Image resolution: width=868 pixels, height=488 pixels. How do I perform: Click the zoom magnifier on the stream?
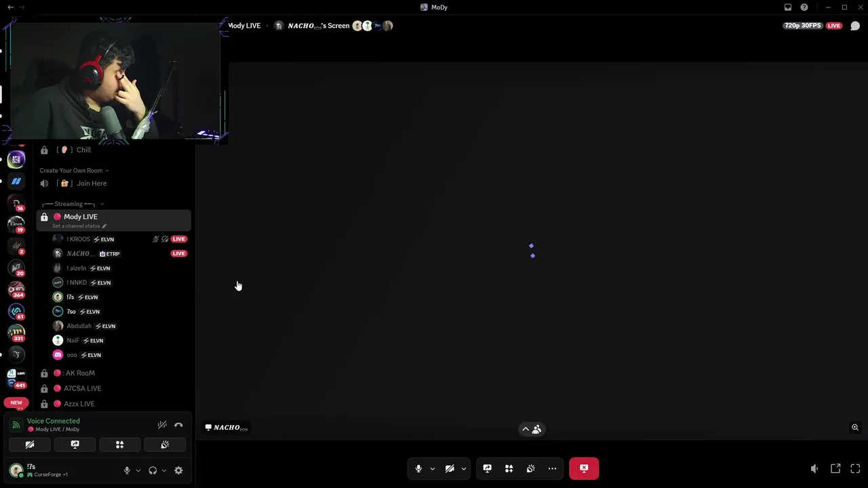point(855,428)
